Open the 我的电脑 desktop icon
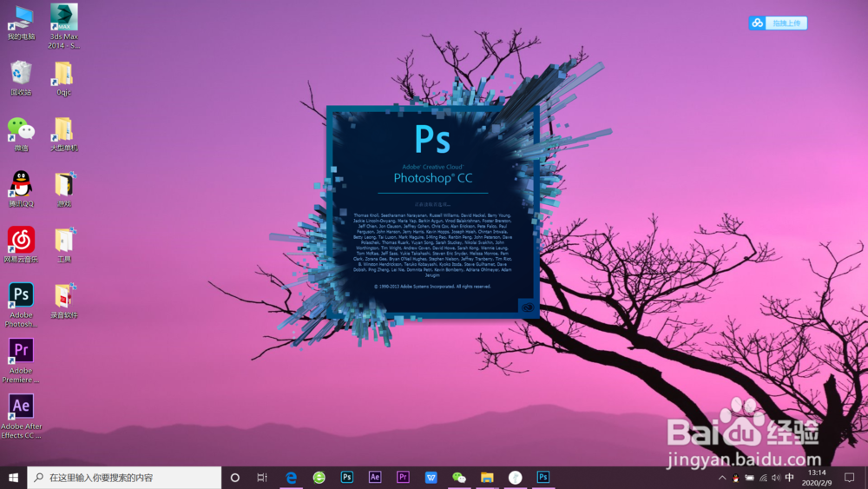Screen dimensions: 868x489 pyautogui.click(x=21, y=23)
